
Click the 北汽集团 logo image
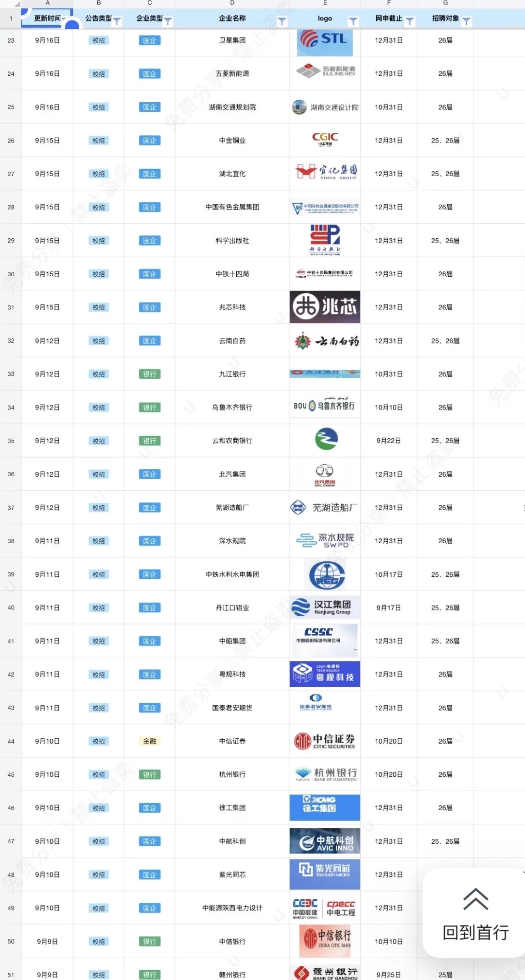click(325, 476)
